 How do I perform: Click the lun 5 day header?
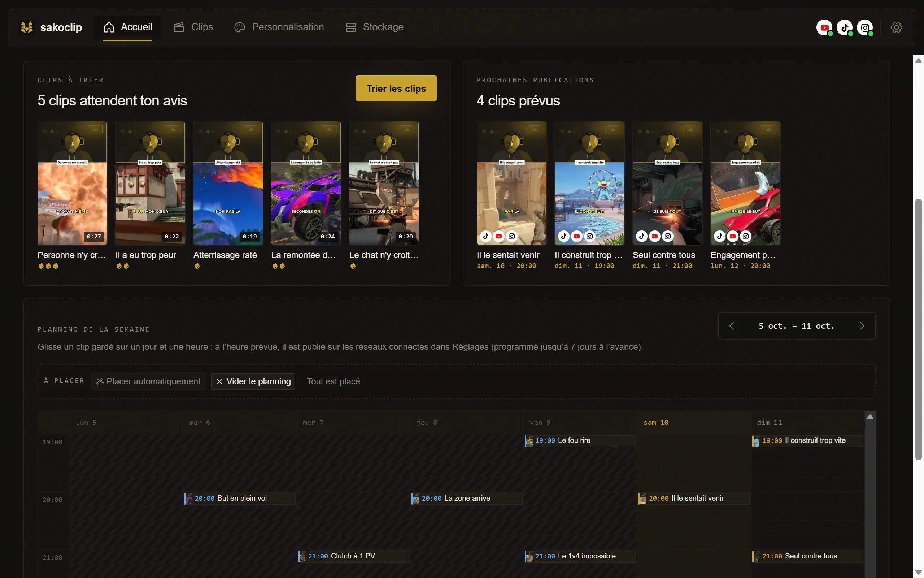pyautogui.click(x=86, y=422)
